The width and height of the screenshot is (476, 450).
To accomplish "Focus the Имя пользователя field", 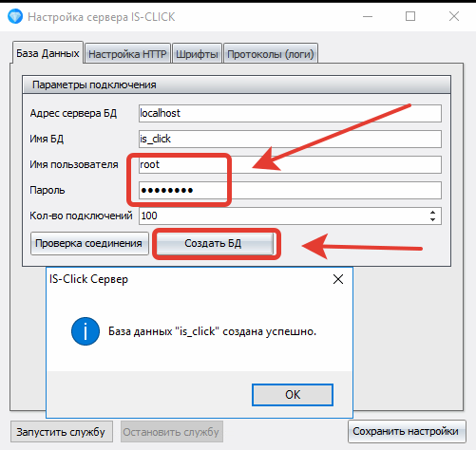I will pos(290,164).
